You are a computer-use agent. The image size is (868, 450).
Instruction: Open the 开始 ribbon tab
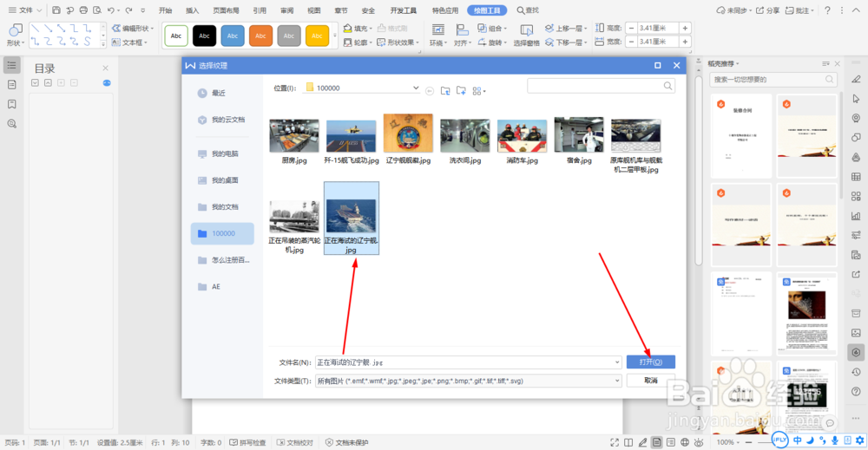pos(165,10)
